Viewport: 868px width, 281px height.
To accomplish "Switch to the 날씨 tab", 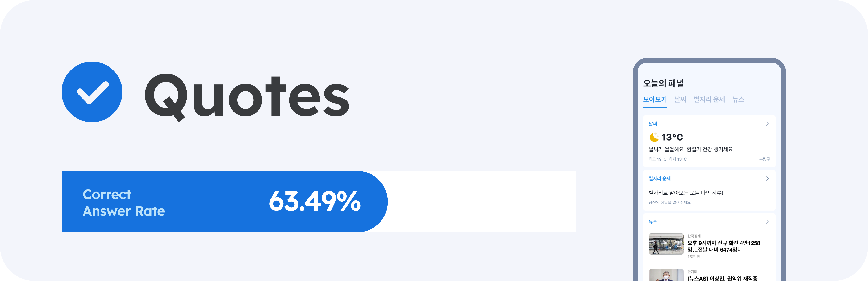I will (x=680, y=100).
